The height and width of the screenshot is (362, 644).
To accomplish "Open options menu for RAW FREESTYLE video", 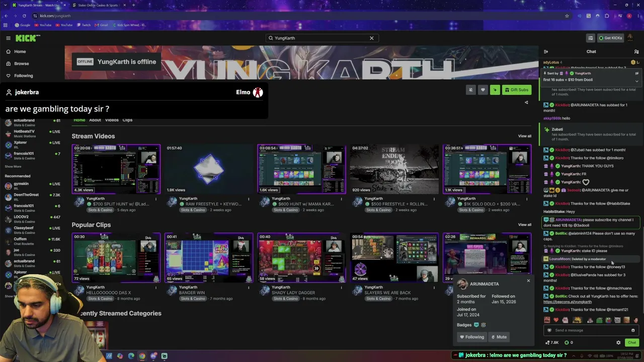I will click(x=249, y=199).
